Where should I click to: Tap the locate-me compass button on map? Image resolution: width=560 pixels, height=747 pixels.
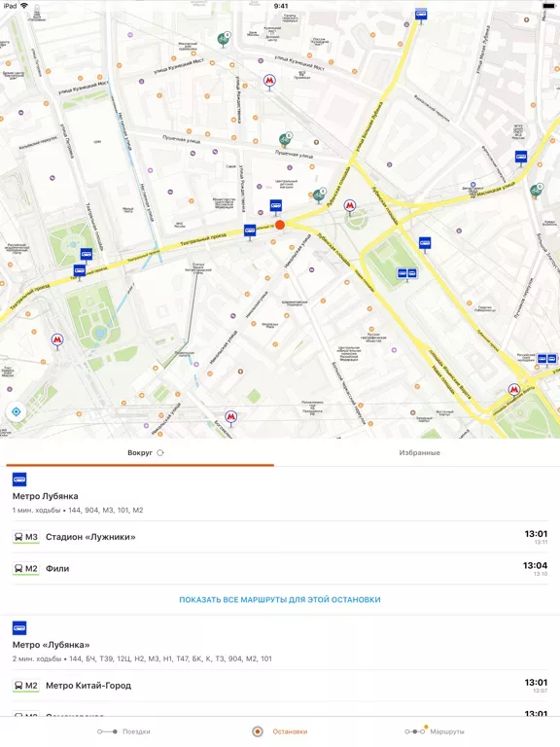[x=16, y=411]
